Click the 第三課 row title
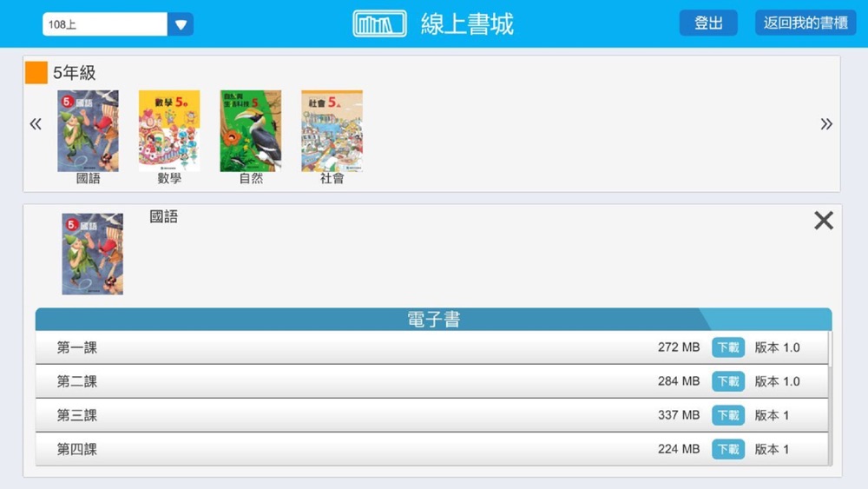The image size is (868, 489). 77,415
